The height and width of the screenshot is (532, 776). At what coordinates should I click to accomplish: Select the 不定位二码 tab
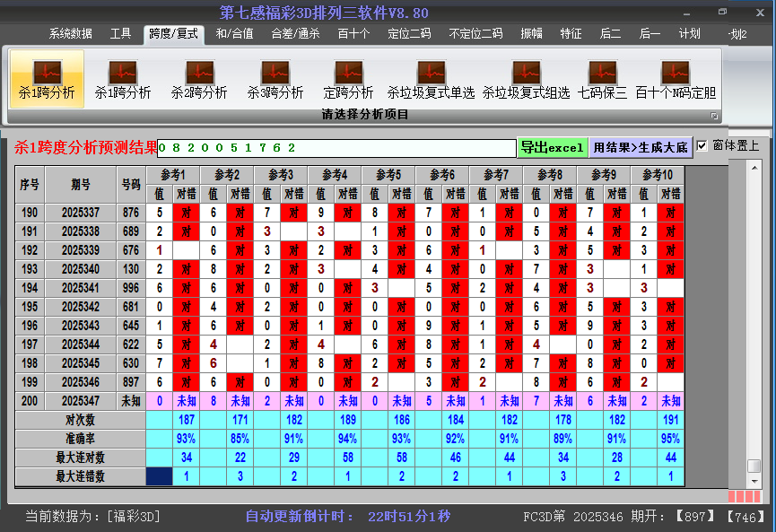click(475, 34)
